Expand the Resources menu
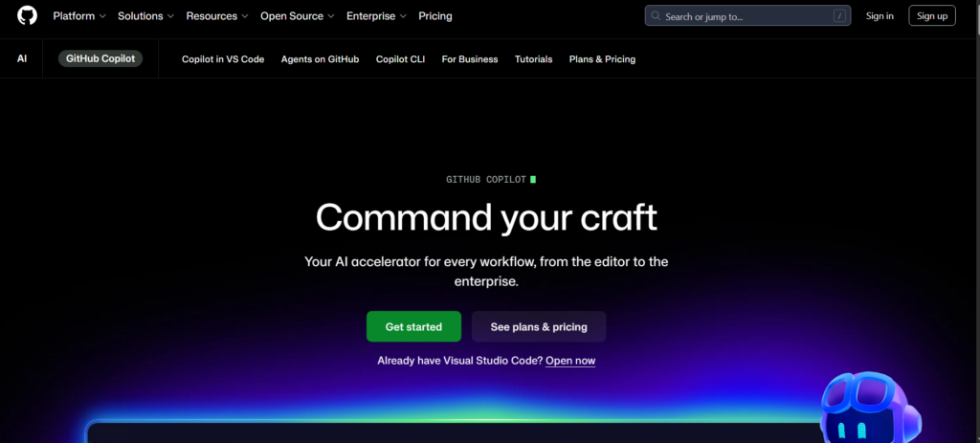 [x=217, y=16]
